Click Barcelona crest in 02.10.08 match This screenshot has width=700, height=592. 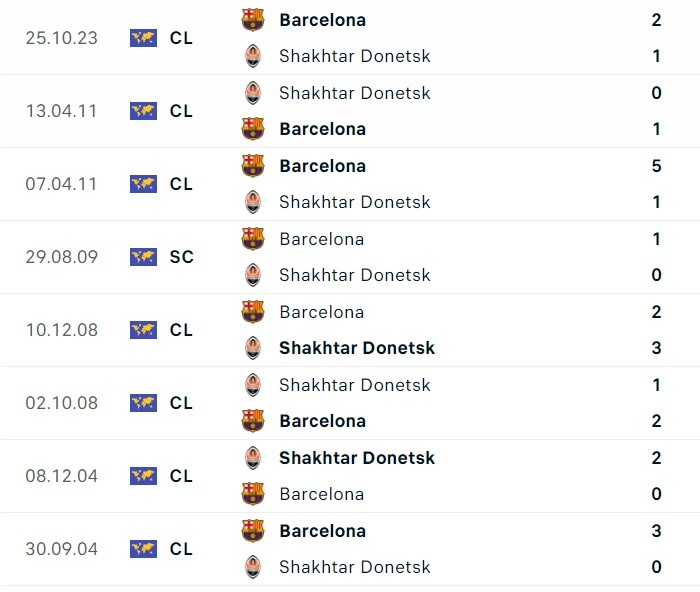253,421
